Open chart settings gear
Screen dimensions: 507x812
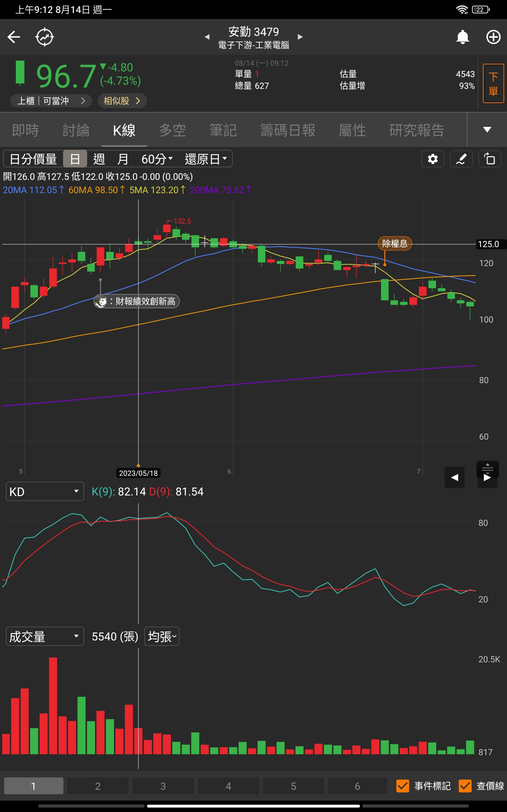pos(433,159)
